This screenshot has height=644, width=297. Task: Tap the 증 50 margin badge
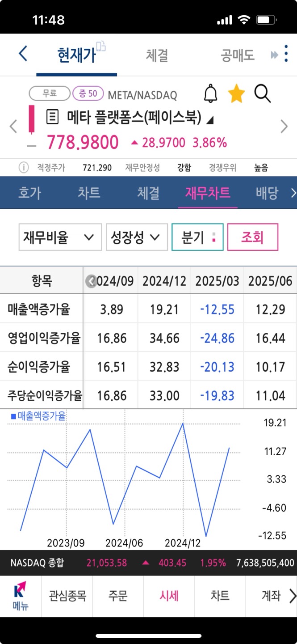[88, 93]
